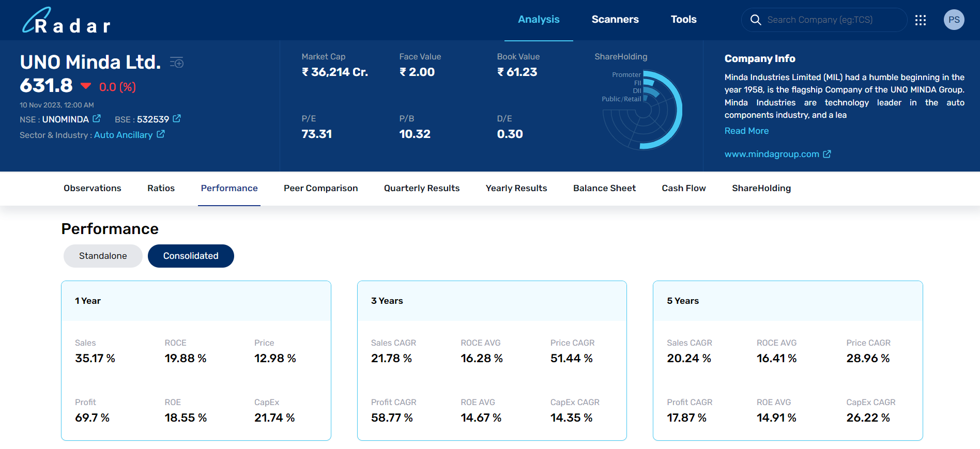This screenshot has width=980, height=449.
Task: Click 1 Year Price value 12.98 %
Action: coord(275,358)
